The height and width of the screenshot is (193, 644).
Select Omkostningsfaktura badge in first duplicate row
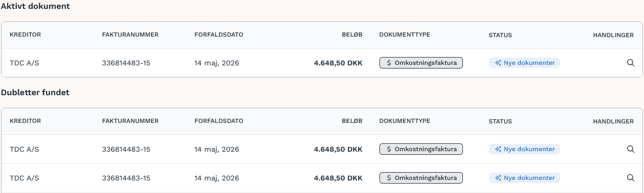(x=421, y=149)
